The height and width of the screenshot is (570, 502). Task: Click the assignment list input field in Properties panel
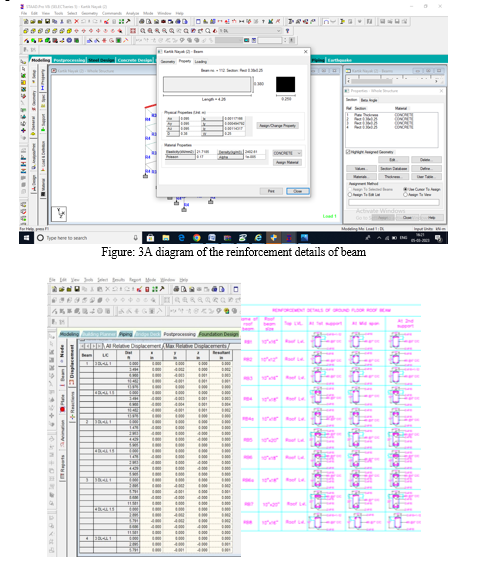coord(394,203)
